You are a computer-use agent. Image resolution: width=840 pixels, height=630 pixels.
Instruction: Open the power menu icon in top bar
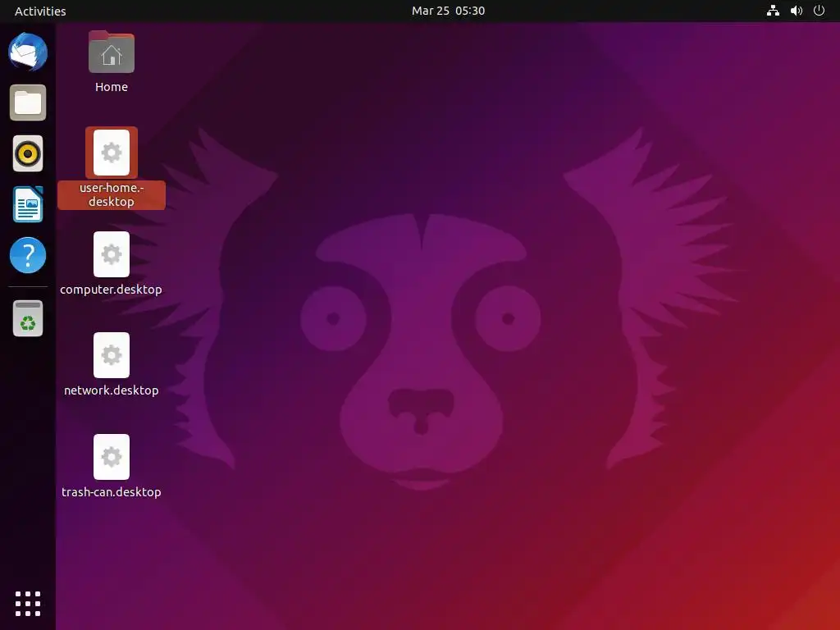(819, 11)
